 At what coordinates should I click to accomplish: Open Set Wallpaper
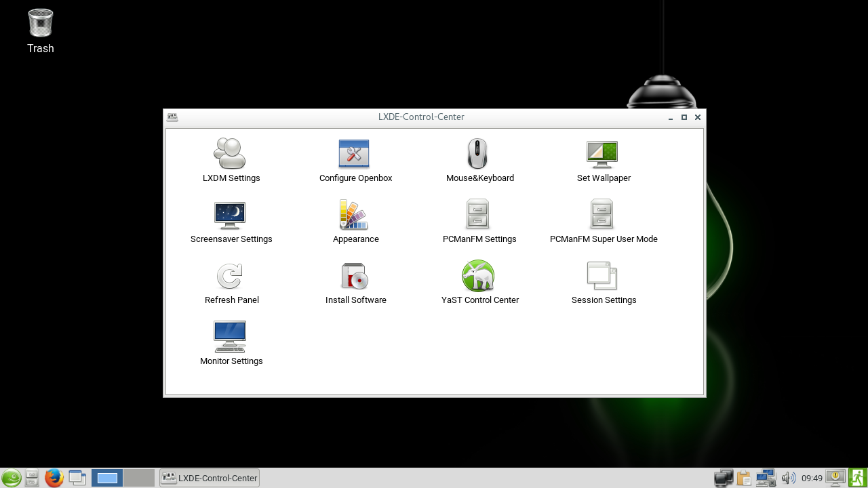(602, 154)
